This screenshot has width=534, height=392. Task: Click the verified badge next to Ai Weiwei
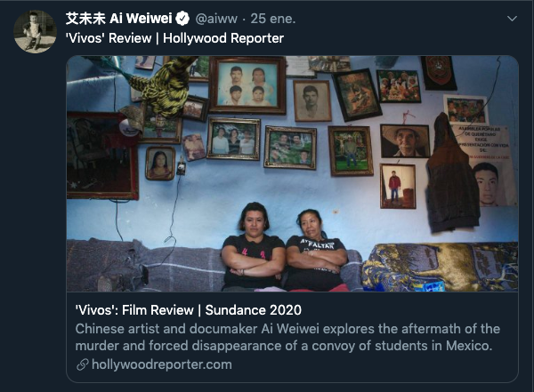(182, 19)
